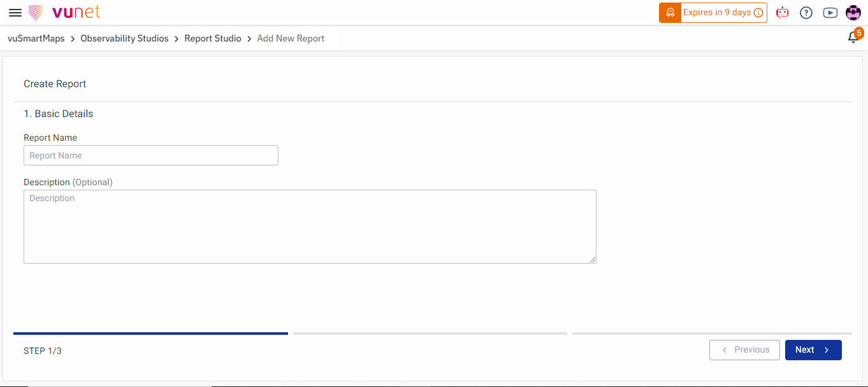The width and height of the screenshot is (868, 387).
Task: Open the help question mark icon
Action: pos(806,13)
